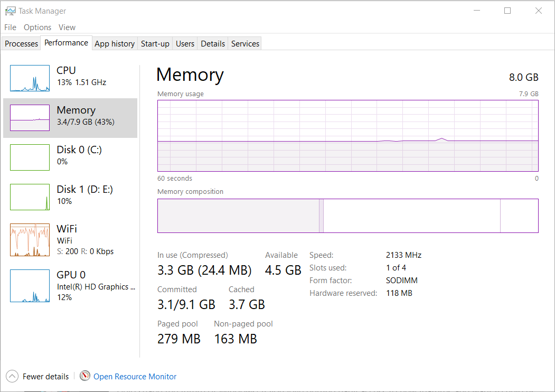The width and height of the screenshot is (555, 392).
Task: Switch to the Processes tab
Action: point(21,43)
